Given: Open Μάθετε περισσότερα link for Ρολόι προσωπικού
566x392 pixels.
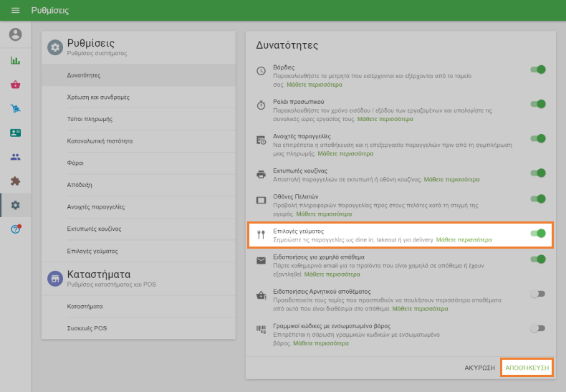Looking at the screenshot, I should point(385,119).
